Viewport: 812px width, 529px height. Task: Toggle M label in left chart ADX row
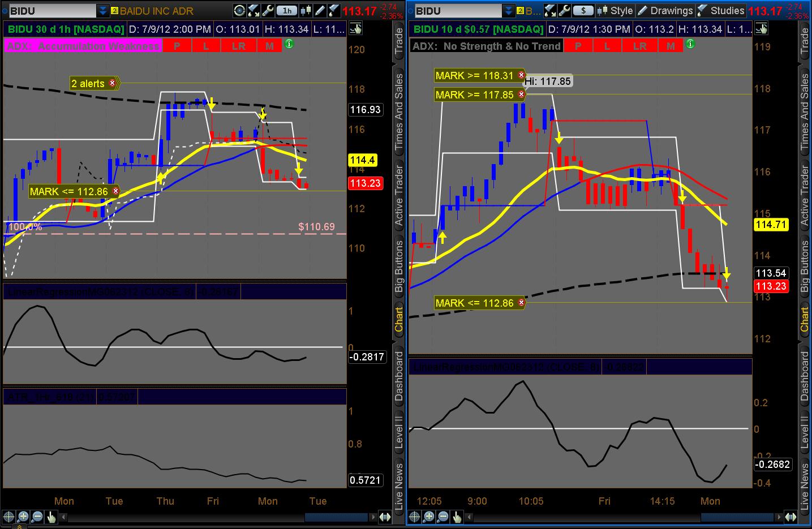pos(269,46)
